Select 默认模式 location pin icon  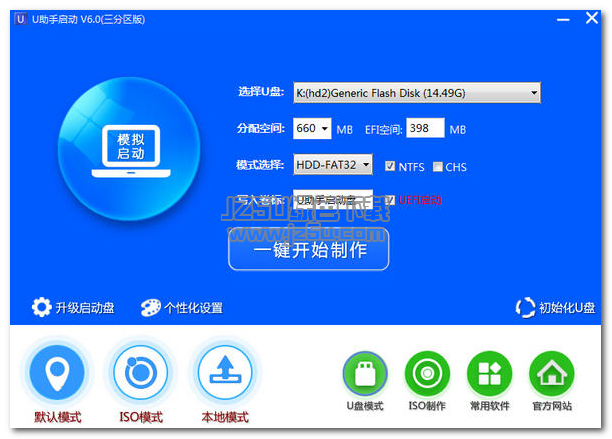(57, 373)
